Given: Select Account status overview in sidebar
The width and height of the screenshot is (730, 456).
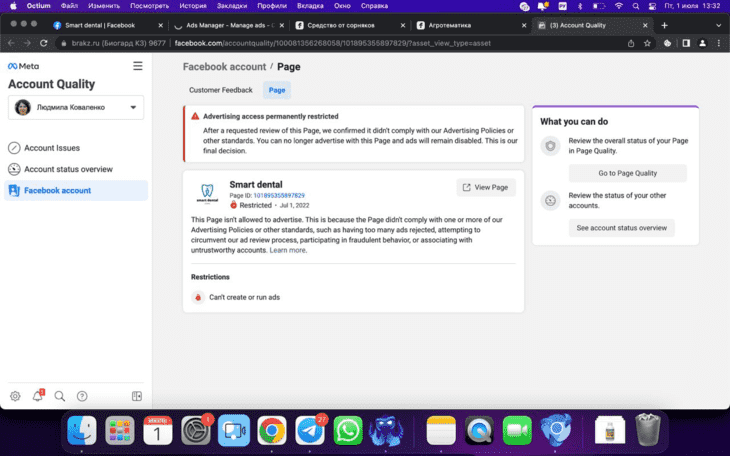Looking at the screenshot, I should 76,169.
